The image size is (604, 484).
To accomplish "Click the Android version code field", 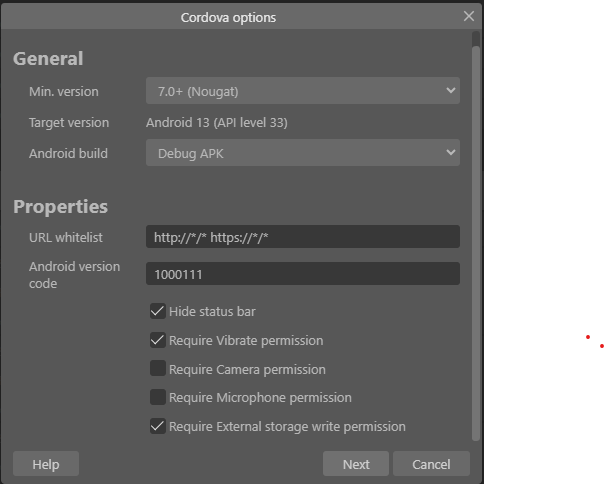I will [x=303, y=274].
